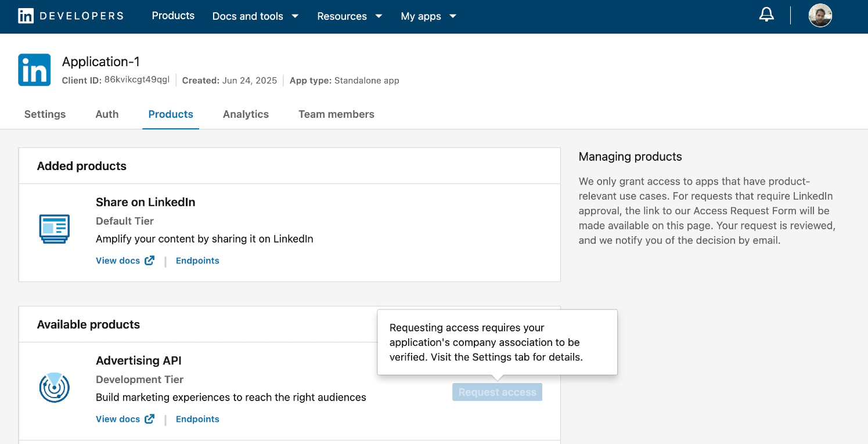868x444 pixels.
Task: Open Products in the top navigation
Action: [173, 16]
